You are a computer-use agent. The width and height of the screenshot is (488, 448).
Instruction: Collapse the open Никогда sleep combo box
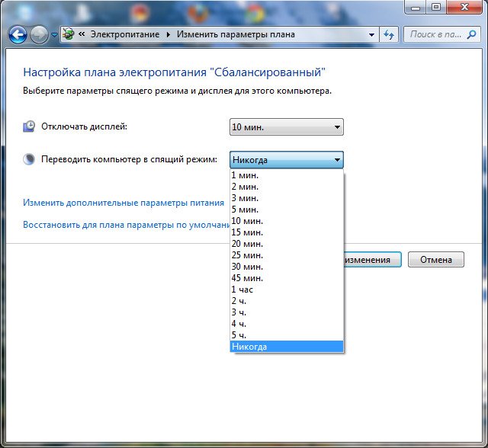(287, 160)
